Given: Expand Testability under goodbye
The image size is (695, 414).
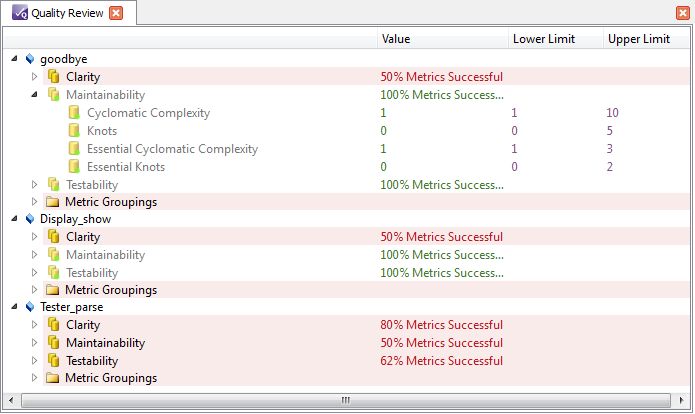Looking at the screenshot, I should (x=35, y=185).
